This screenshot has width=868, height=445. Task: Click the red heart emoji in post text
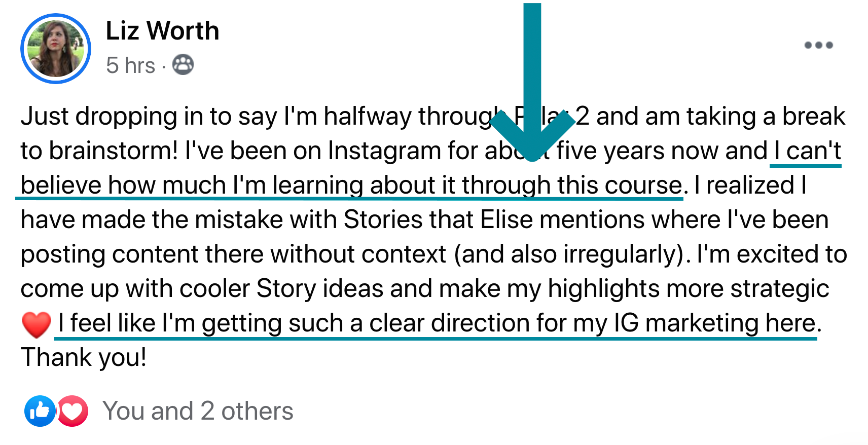[36, 324]
